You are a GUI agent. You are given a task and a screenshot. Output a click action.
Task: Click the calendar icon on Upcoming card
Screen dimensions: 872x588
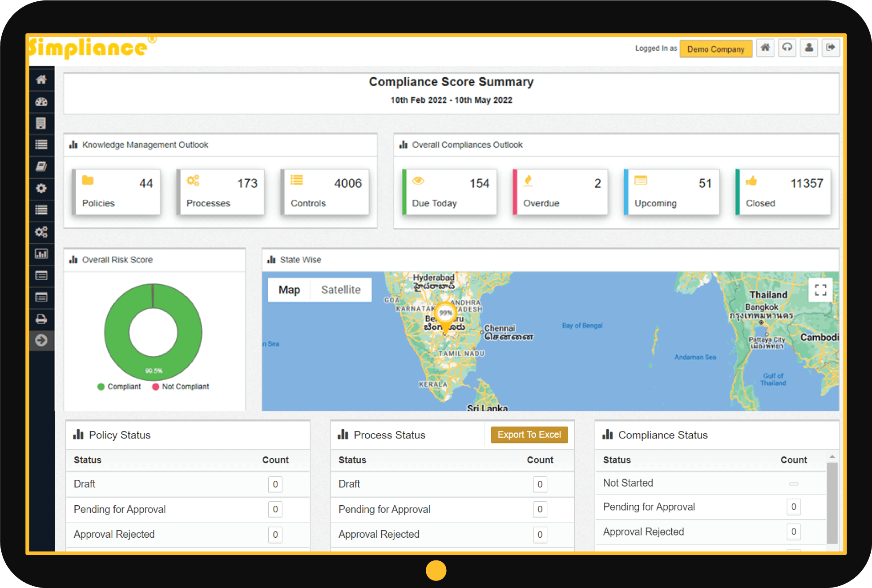641,180
